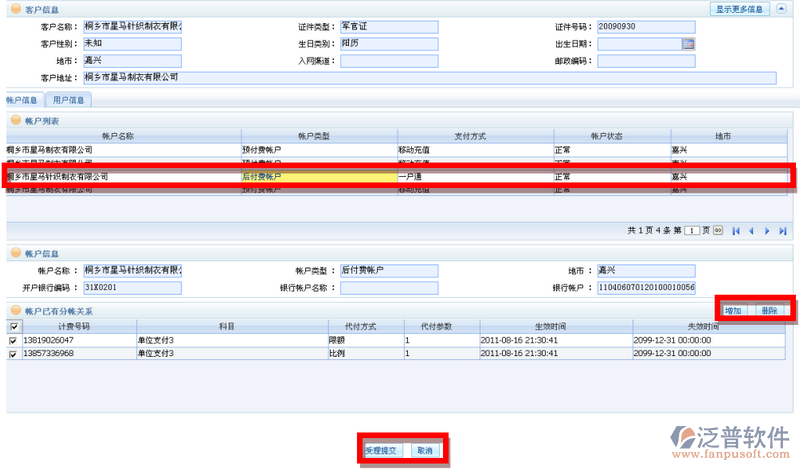Focus the 客户名称 input field
The width and height of the screenshot is (800, 470).
pos(133,27)
